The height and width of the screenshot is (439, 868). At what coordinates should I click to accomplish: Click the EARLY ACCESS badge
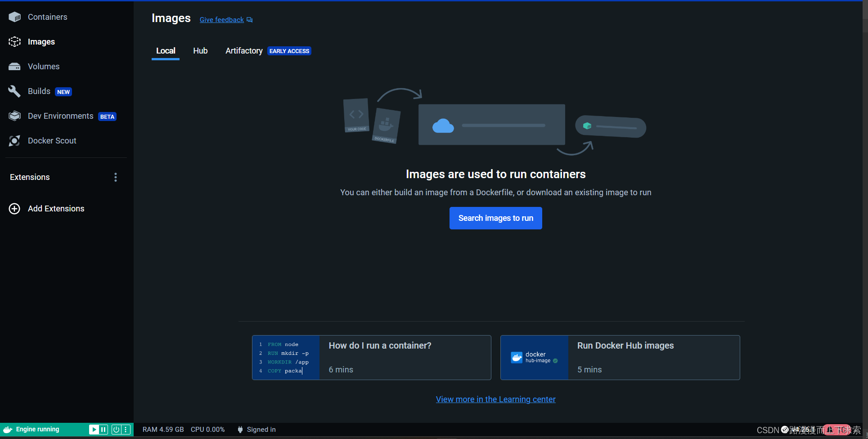289,51
